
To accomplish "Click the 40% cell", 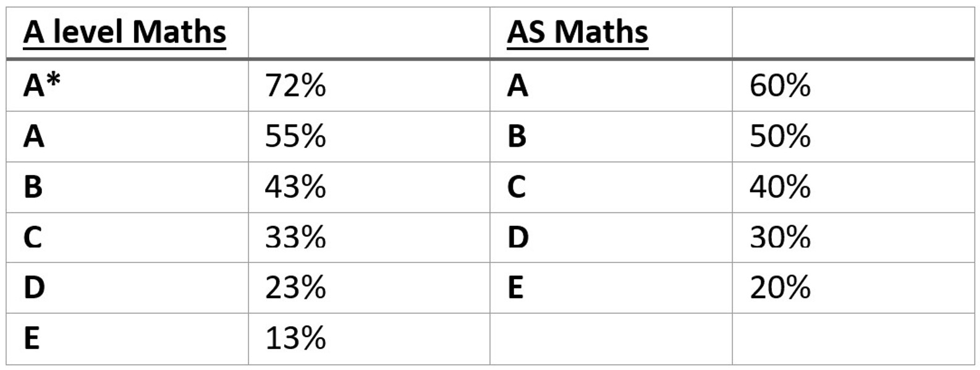I will coord(780,187).
